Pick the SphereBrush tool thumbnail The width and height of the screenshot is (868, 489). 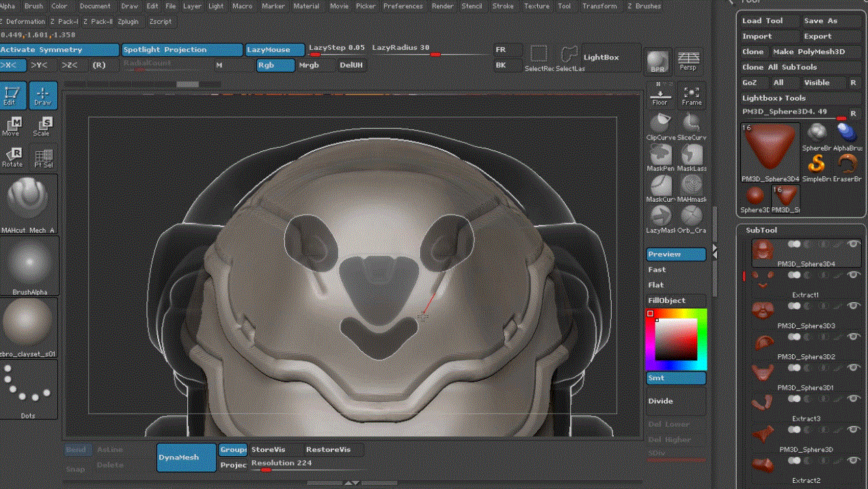(816, 137)
